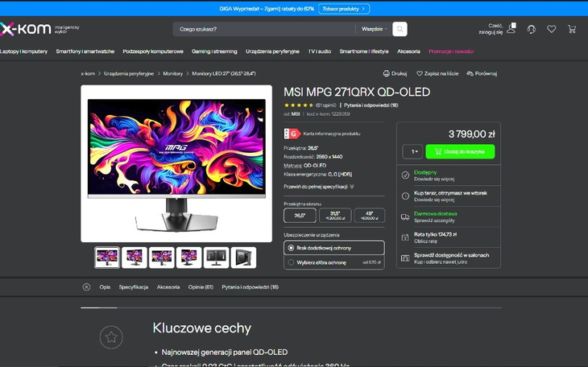Click Sprawdź szczegóły delivery link
This screenshot has width=588, height=367.
pos(434,221)
